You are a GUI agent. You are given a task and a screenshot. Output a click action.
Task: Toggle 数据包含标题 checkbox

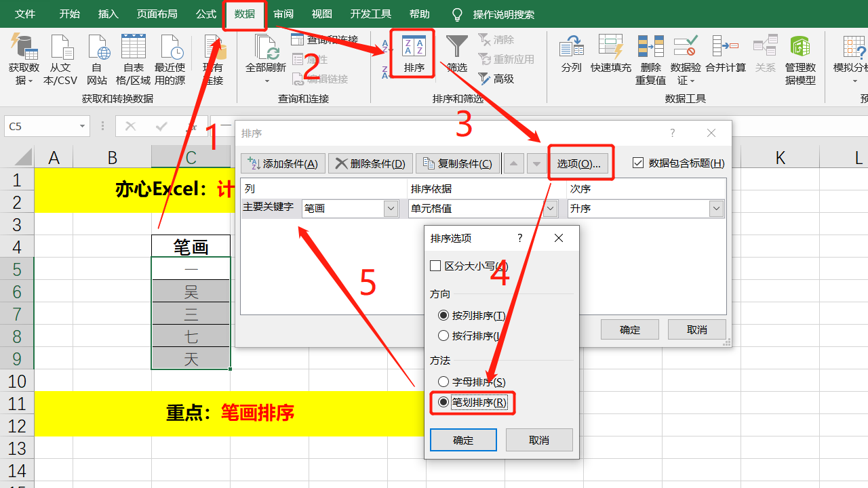pos(637,163)
